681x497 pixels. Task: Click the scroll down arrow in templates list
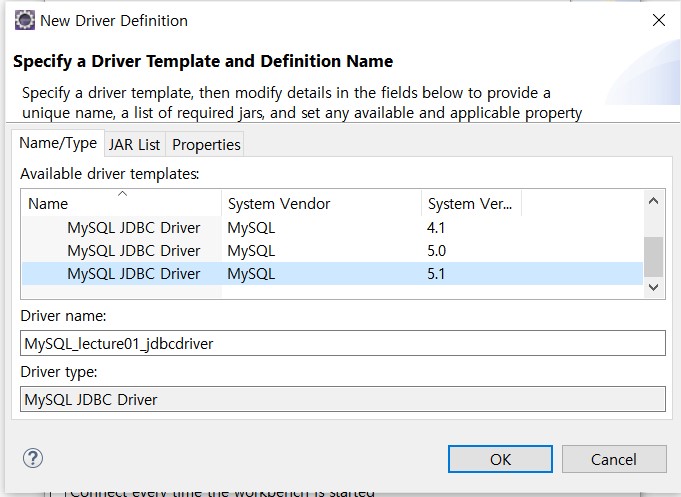click(x=653, y=287)
